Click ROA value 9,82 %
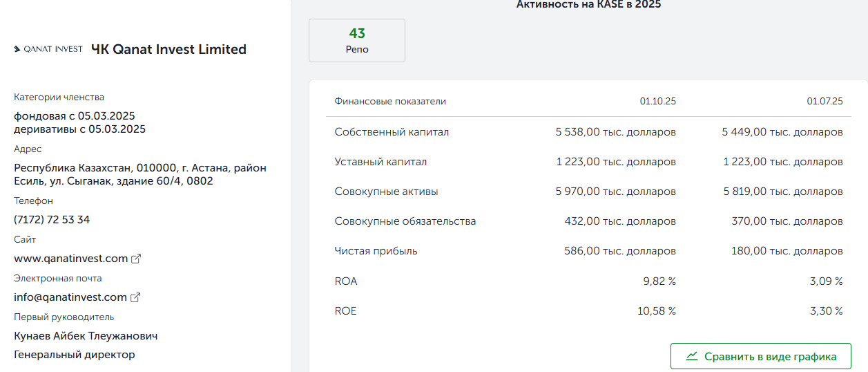The image size is (868, 372). click(659, 281)
